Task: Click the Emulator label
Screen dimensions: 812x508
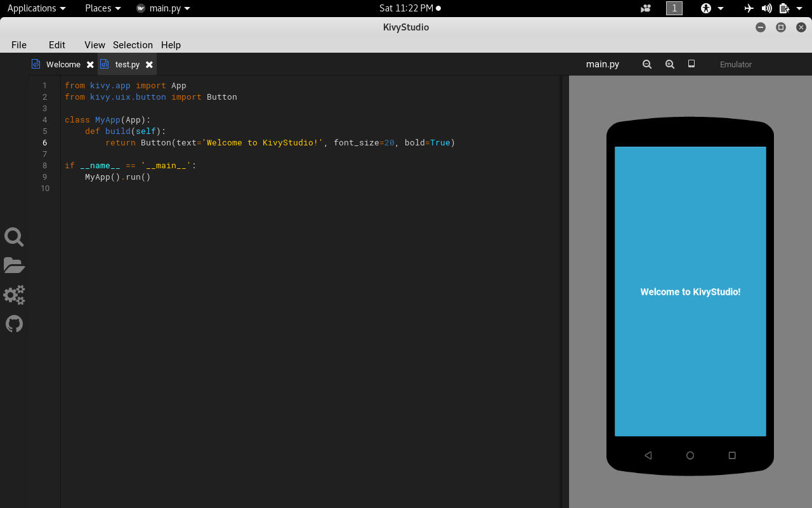Action: click(736, 64)
